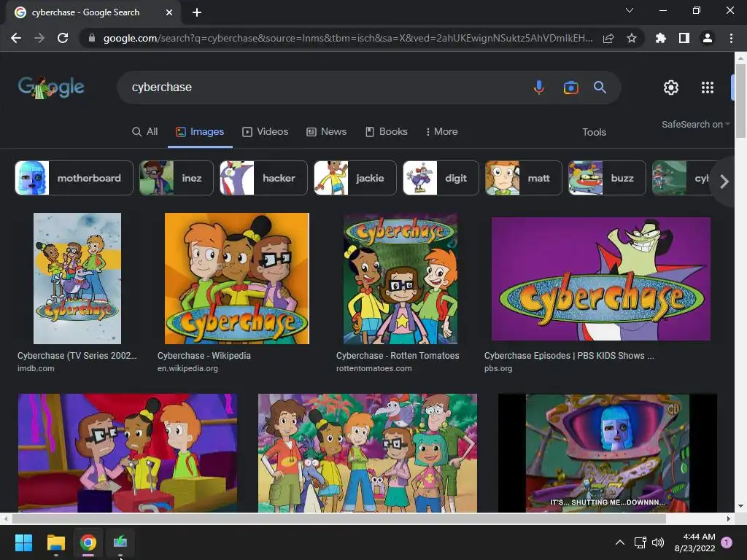
Task: Open volume control in system tray
Action: tap(658, 542)
